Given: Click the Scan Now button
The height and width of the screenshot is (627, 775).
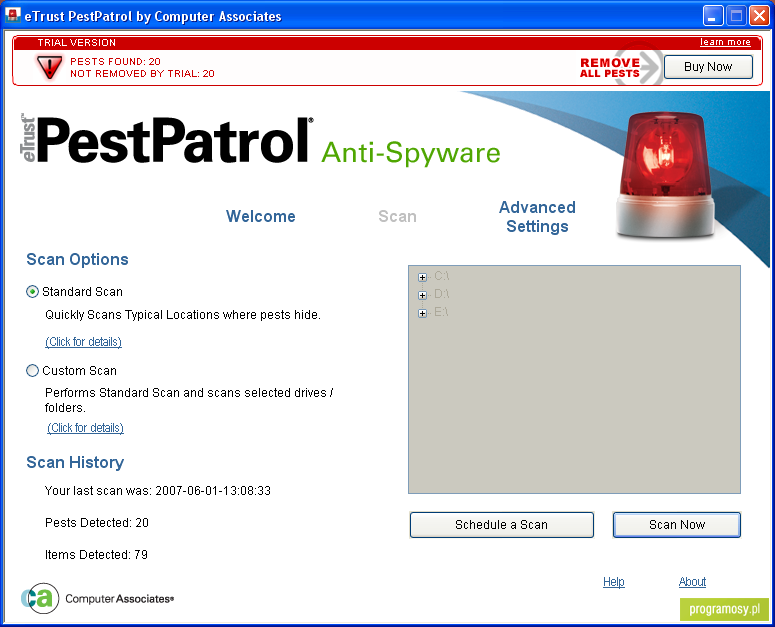Looking at the screenshot, I should (677, 525).
